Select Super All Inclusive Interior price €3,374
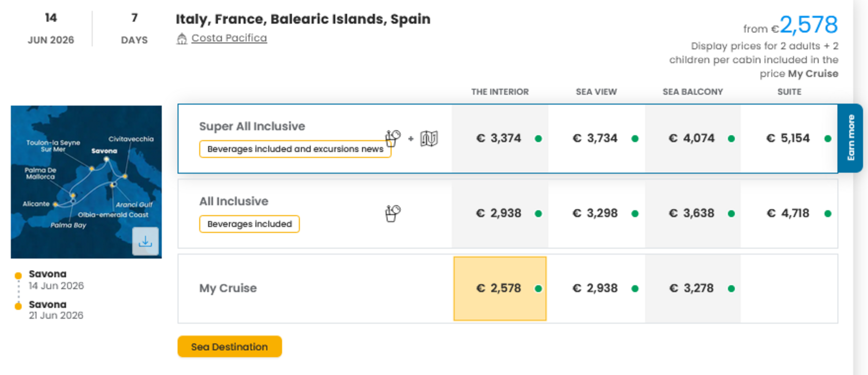This screenshot has height=375, width=868. pyautogui.click(x=499, y=138)
